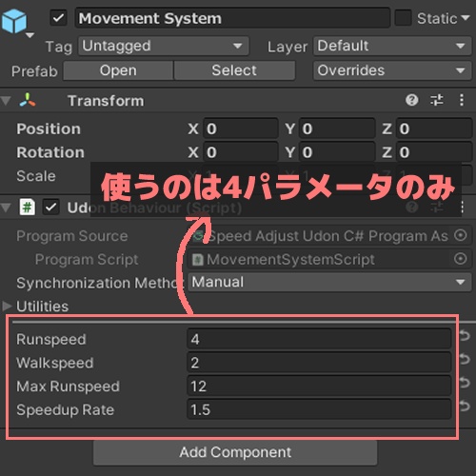Click the Transform axes icon
Image resolution: width=476 pixels, height=476 pixels.
pyautogui.click(x=28, y=100)
